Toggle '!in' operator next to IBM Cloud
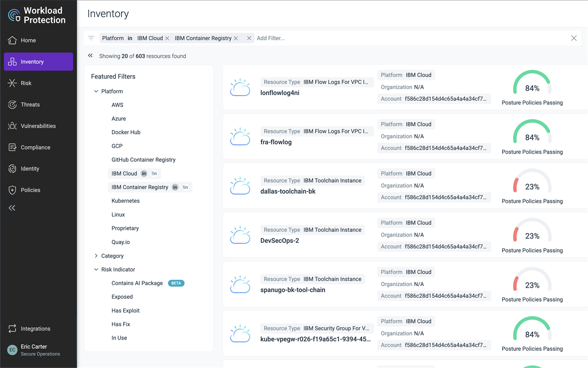588x368 pixels. click(x=154, y=174)
